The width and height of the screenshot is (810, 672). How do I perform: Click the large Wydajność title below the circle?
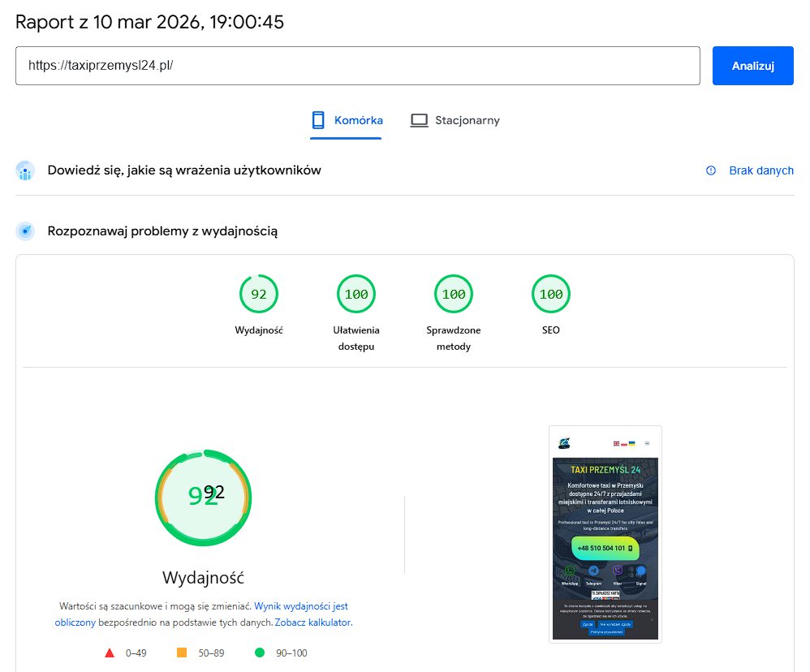[x=203, y=578]
